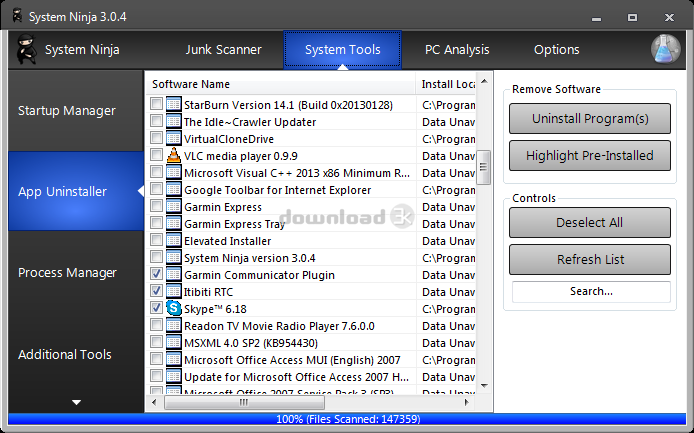Viewport: 694px width, 433px height.
Task: Click the Readon TV Movie Radio Player icon
Action: pos(174,325)
